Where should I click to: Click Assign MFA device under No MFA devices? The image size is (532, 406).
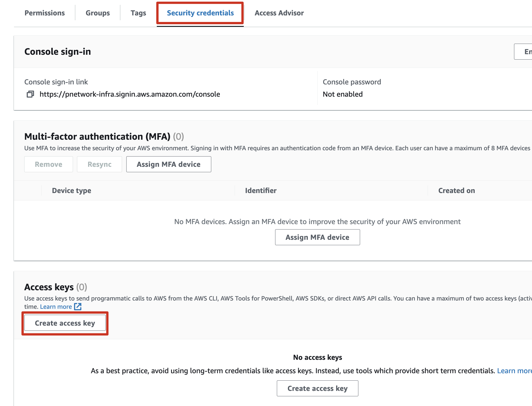pyautogui.click(x=317, y=237)
